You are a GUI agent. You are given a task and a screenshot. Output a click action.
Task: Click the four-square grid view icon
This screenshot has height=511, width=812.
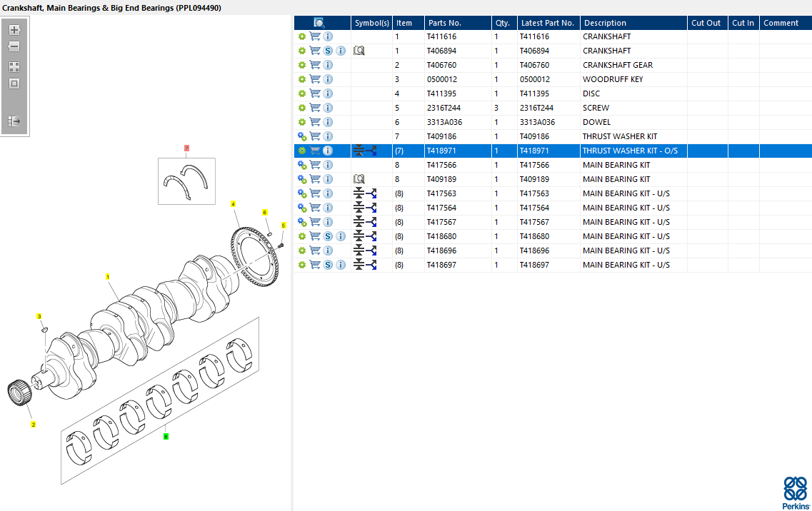(14, 67)
